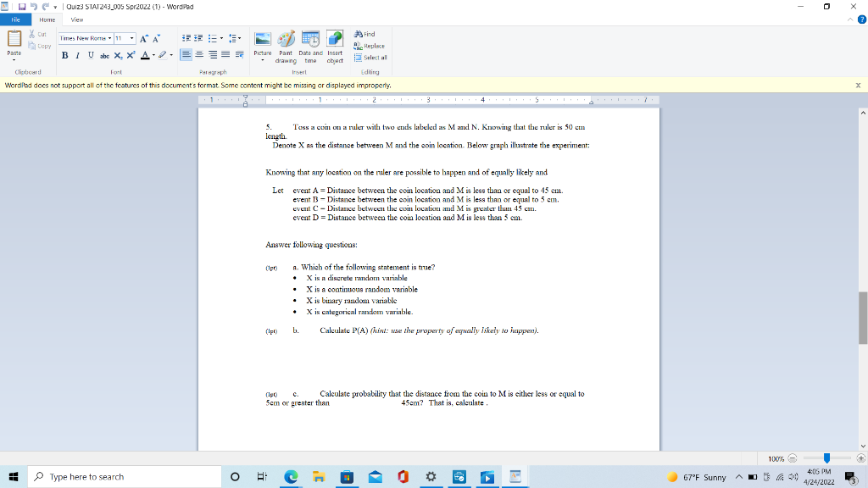Viewport: 868px width, 488px height.
Task: Apply center text alignment
Action: (198, 54)
